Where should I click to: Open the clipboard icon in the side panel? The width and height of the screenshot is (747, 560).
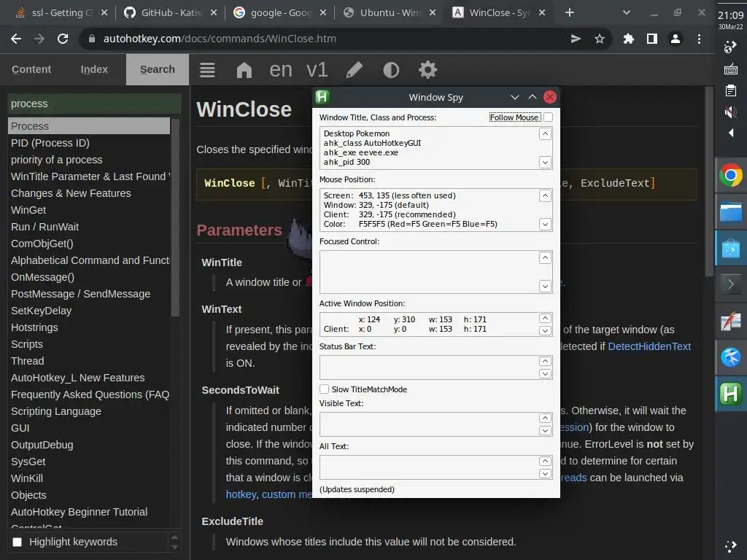coord(730,90)
